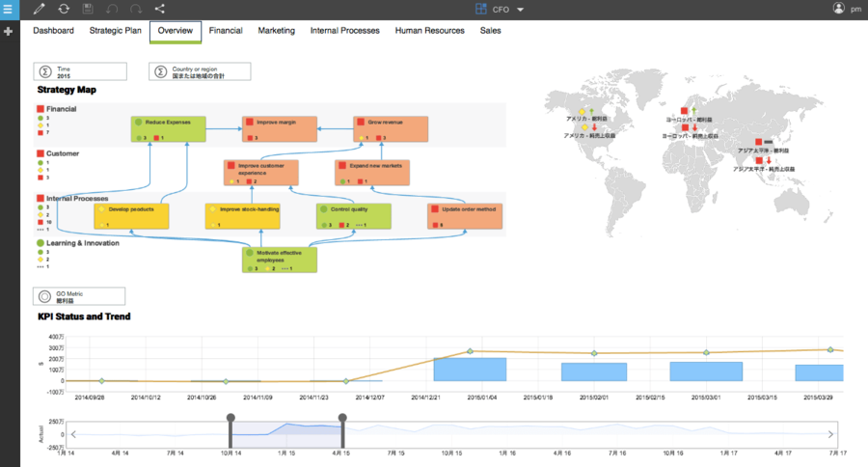The height and width of the screenshot is (467, 868).
Task: Switch to the Human Resources tab
Action: (430, 31)
